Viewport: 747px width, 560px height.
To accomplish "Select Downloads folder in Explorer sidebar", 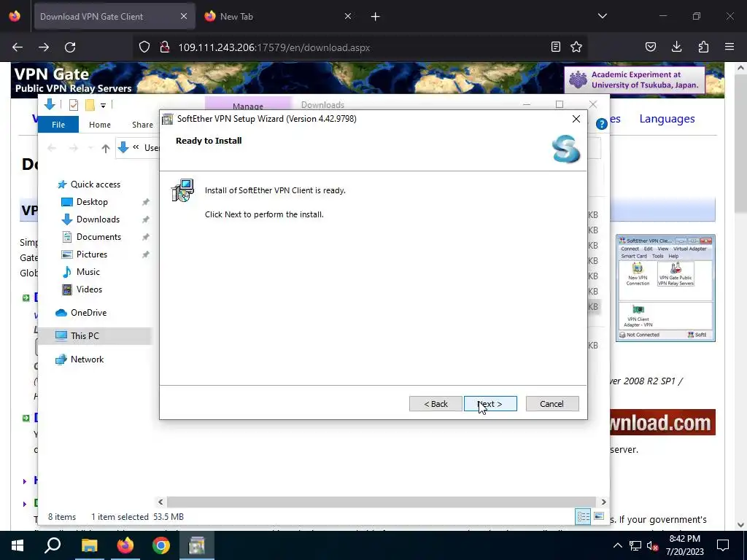I will pyautogui.click(x=98, y=219).
